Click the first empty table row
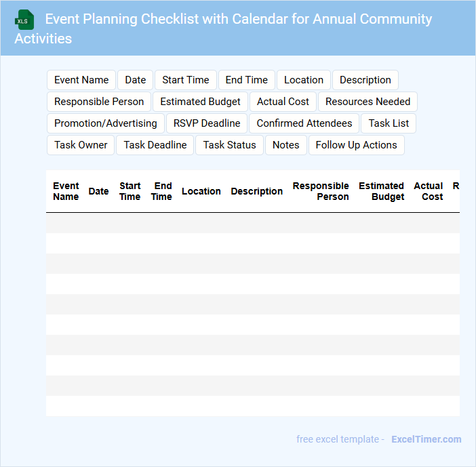 (x=253, y=223)
